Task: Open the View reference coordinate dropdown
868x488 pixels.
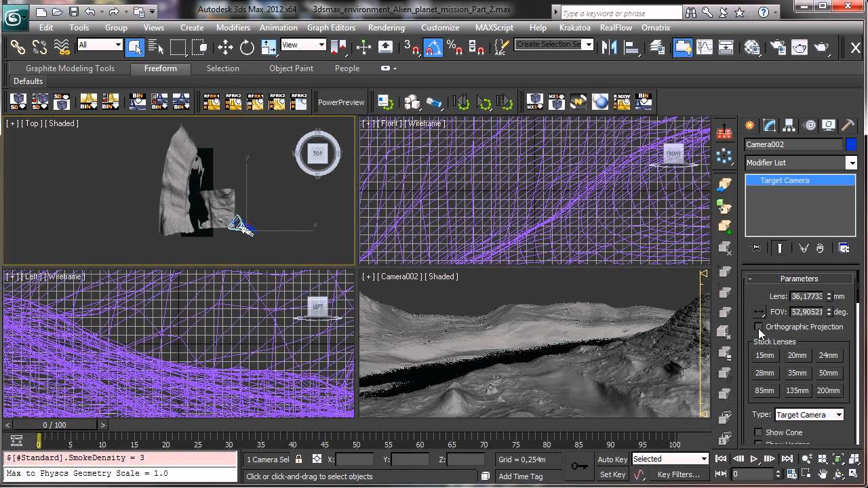Action: coord(304,45)
